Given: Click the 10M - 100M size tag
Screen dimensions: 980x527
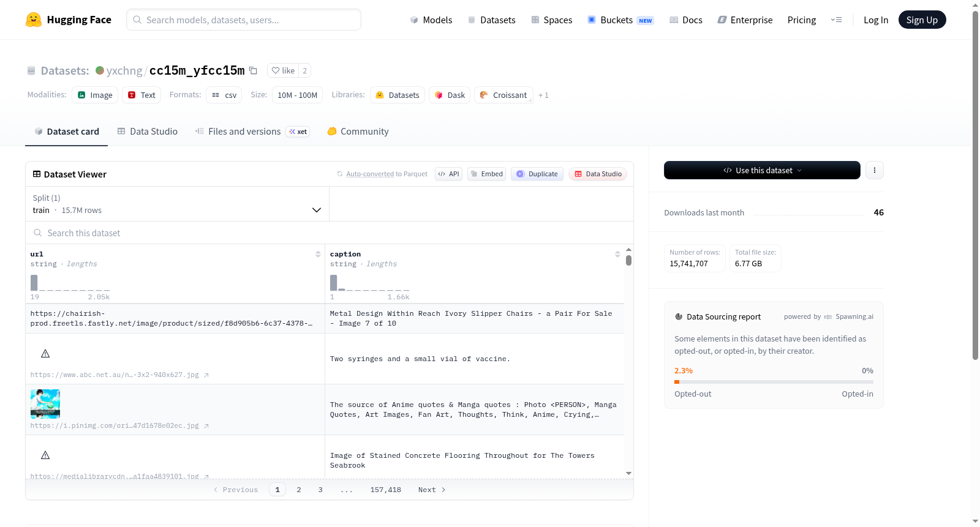Looking at the screenshot, I should tap(297, 95).
